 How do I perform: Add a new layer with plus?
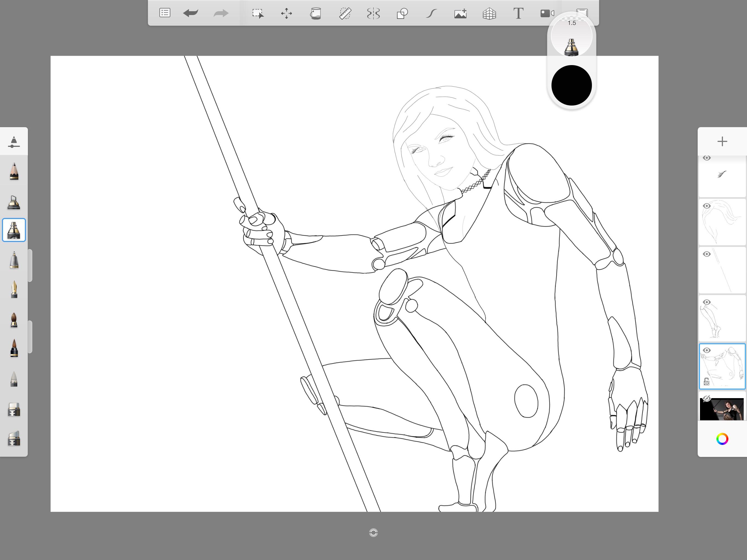pyautogui.click(x=722, y=141)
